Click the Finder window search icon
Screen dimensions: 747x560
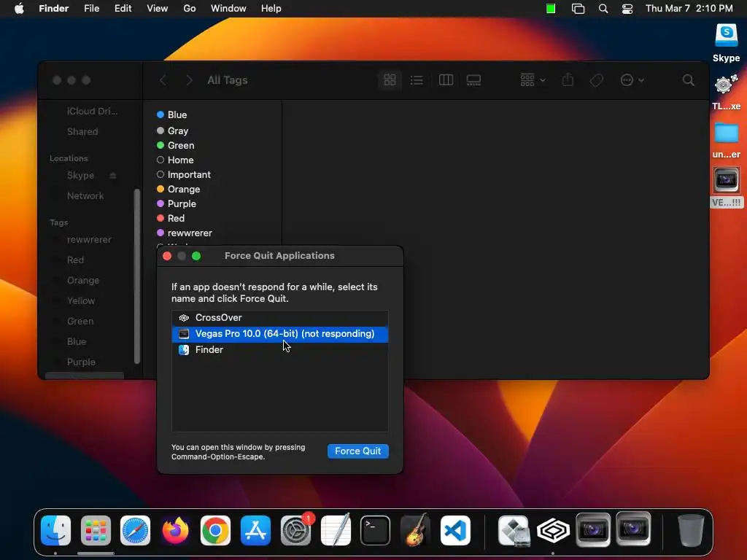689,80
